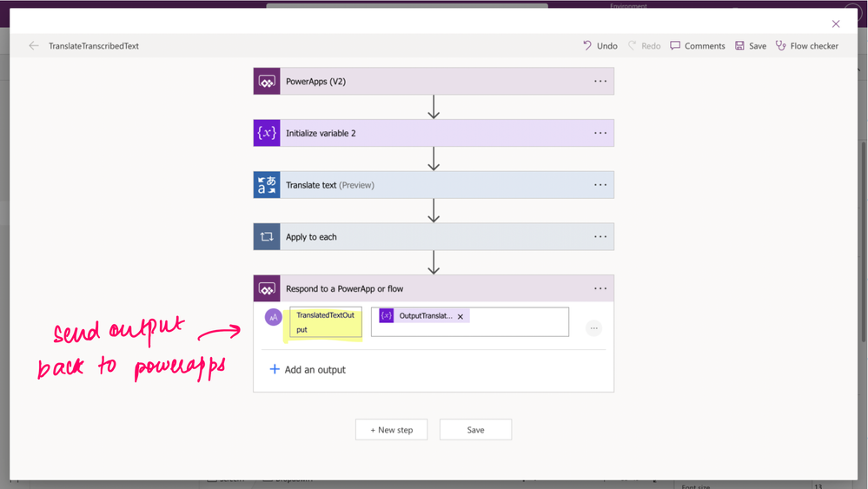The height and width of the screenshot is (489, 868).
Task: Remove the OutputTranslat... token with X
Action: (x=460, y=316)
